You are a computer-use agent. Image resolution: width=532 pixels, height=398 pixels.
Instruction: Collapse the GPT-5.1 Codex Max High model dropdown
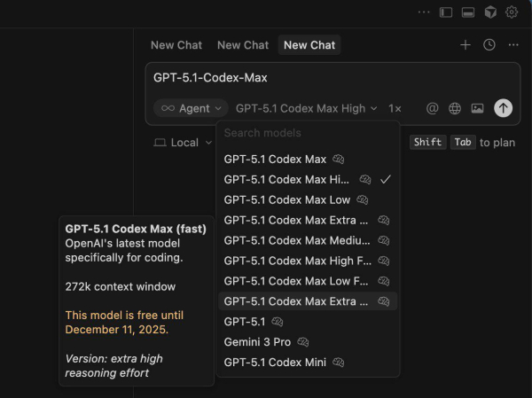click(306, 108)
